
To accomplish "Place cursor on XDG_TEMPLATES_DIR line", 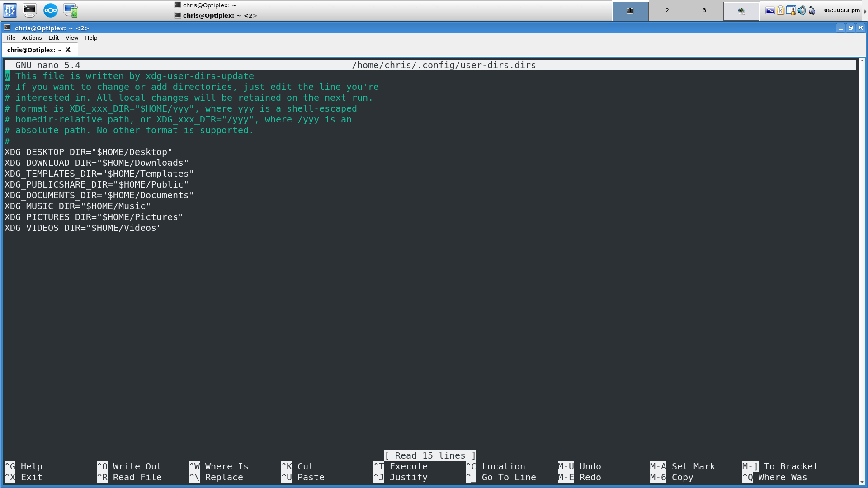I will pyautogui.click(x=99, y=174).
